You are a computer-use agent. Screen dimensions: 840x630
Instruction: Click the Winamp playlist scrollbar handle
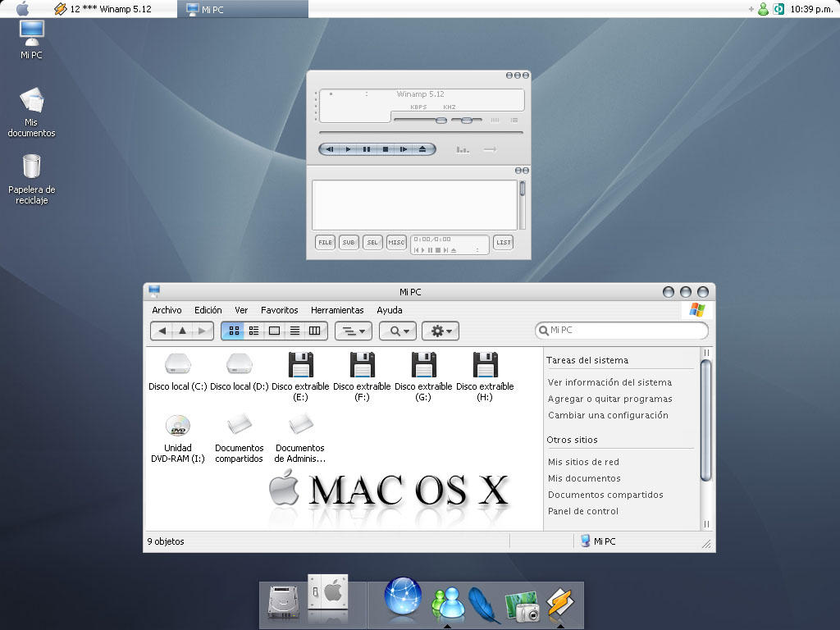(523, 189)
